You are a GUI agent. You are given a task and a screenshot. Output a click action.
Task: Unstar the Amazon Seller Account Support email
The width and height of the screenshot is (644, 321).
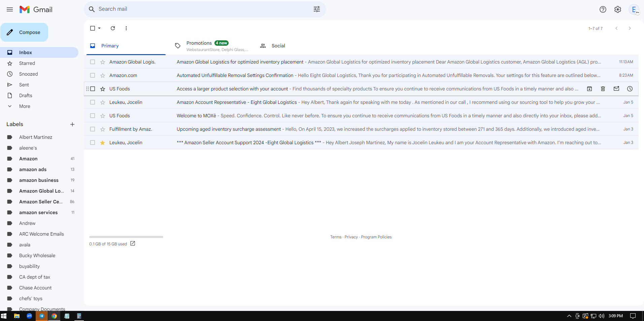coord(103,143)
